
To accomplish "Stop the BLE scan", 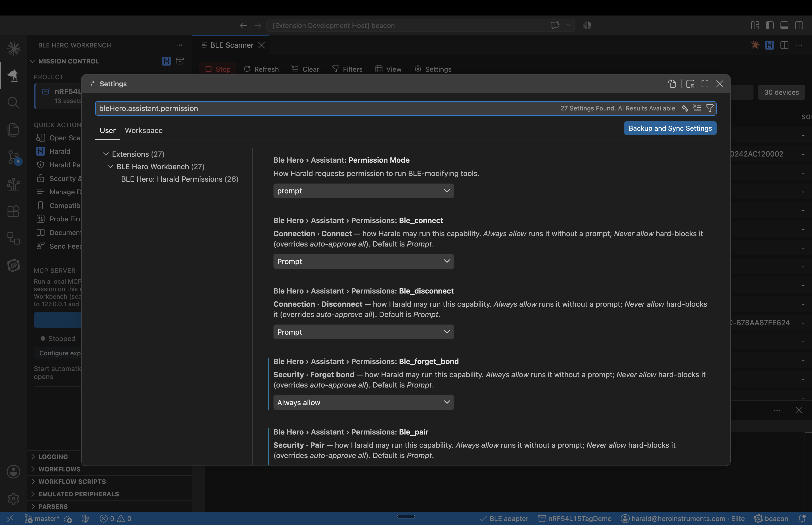I will click(218, 69).
